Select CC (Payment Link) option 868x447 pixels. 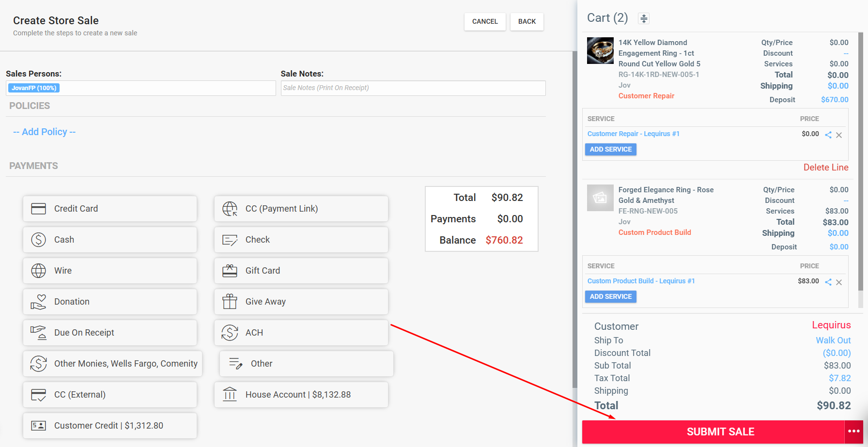(301, 209)
